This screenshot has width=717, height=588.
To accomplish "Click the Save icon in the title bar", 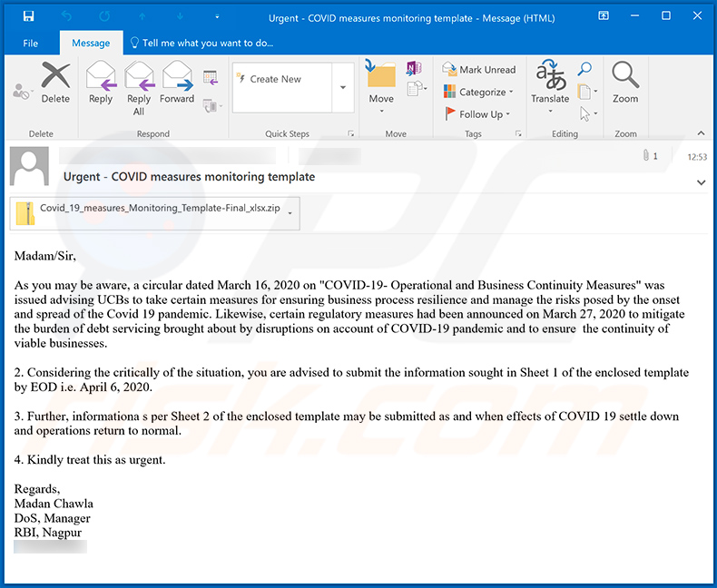I will (x=28, y=16).
